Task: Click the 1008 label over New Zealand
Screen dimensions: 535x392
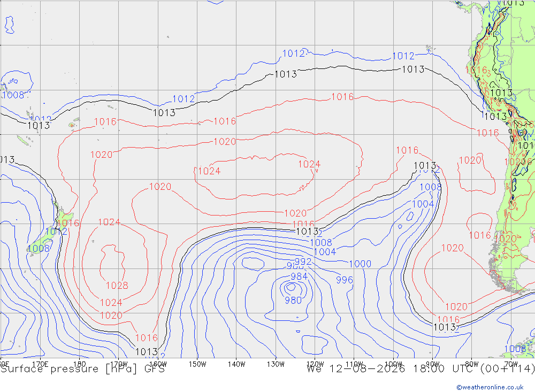Action: 39,249
